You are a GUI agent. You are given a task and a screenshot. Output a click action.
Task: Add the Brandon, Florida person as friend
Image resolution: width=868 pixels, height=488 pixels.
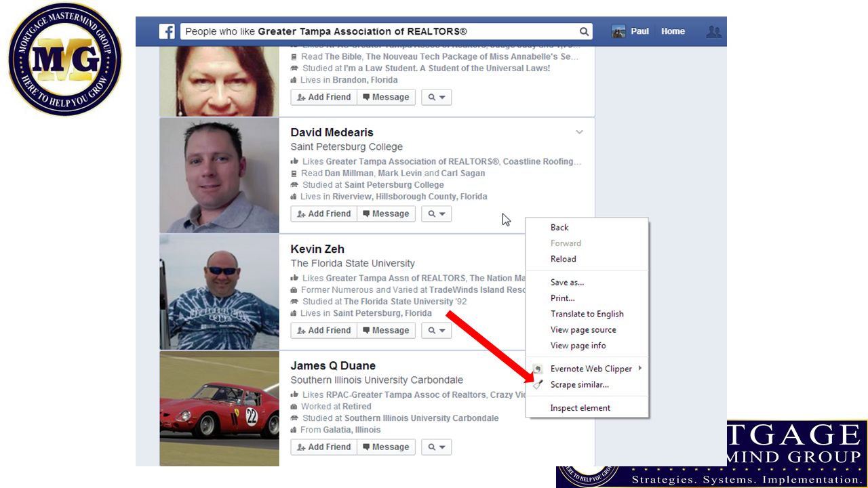[x=323, y=97]
